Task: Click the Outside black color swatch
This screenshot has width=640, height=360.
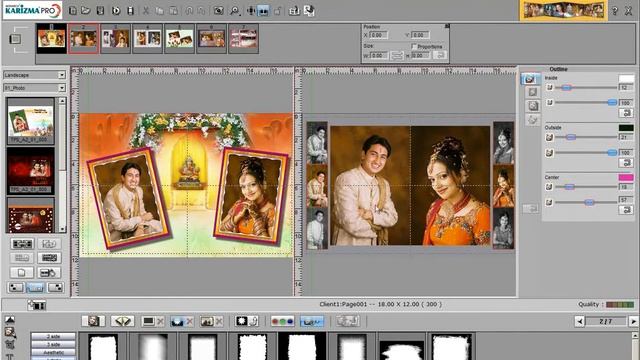Action: point(626,128)
